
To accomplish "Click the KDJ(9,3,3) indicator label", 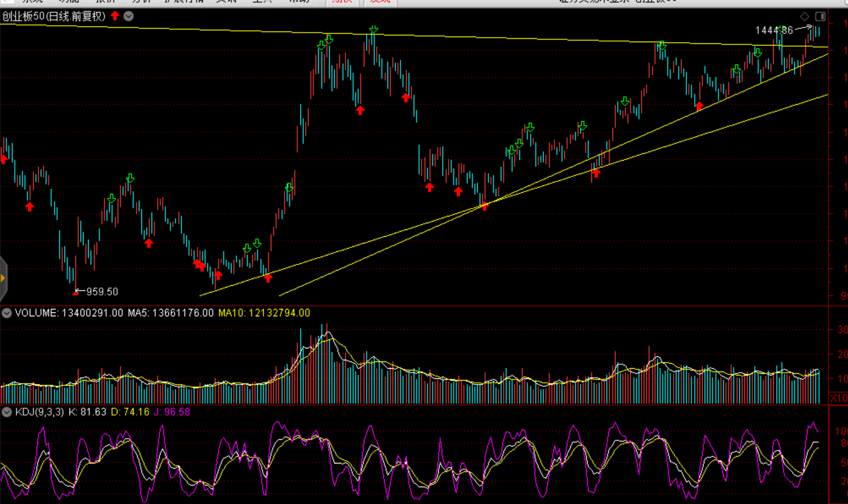I will coord(39,412).
